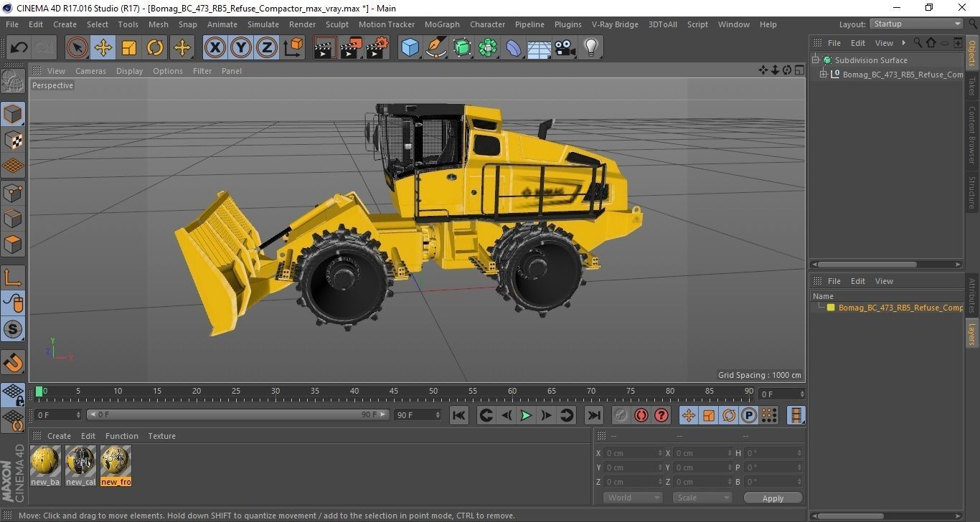The height and width of the screenshot is (522, 980).
Task: Open the spline pen tool
Action: (436, 48)
